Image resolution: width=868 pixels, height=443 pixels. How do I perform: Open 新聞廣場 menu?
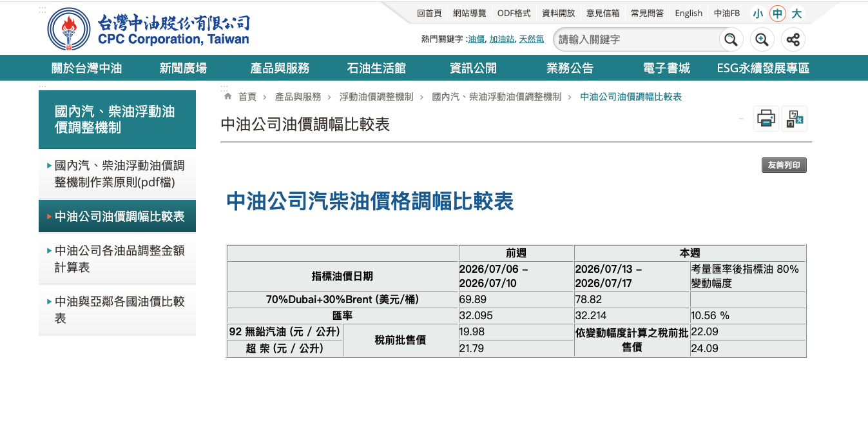pos(184,68)
